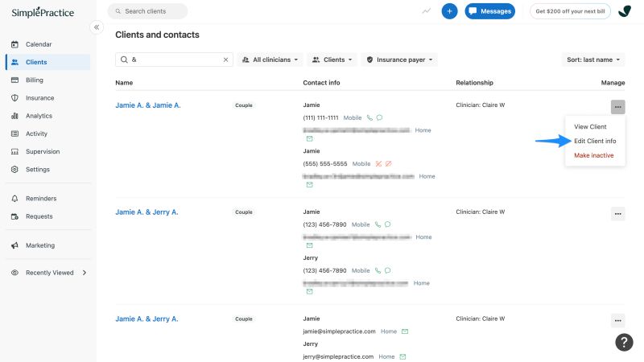Image resolution: width=644 pixels, height=362 pixels.
Task: Open the help question mark button
Action: (x=624, y=342)
